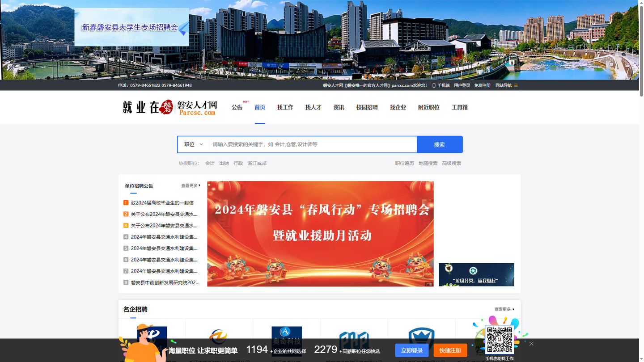Open the 找工作 navigation item

tap(285, 107)
